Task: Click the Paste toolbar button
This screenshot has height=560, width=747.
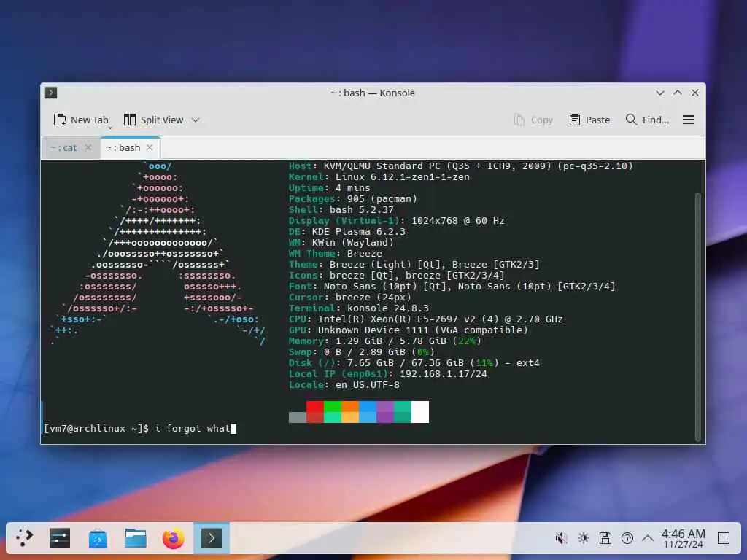Action: (x=589, y=120)
